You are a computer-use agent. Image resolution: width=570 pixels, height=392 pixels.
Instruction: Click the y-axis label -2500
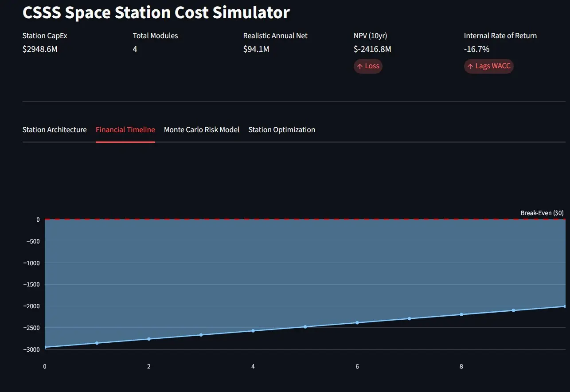tap(31, 328)
